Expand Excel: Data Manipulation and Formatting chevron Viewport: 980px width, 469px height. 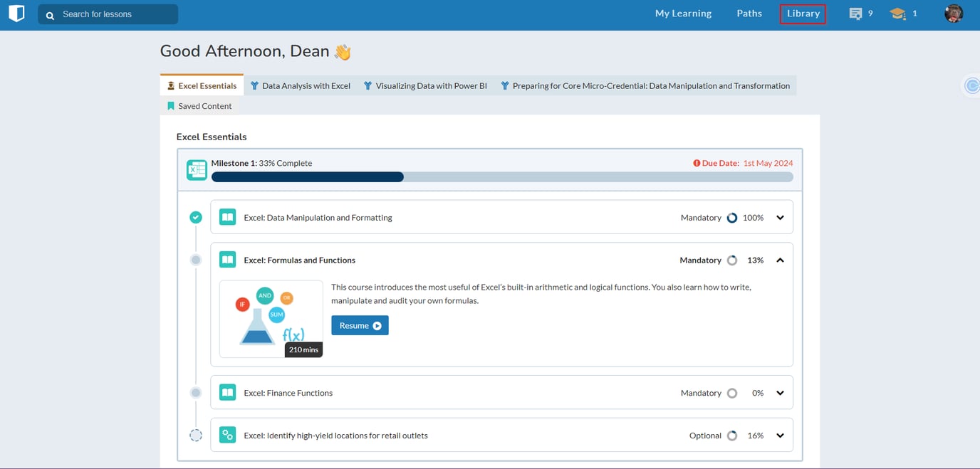tap(780, 218)
